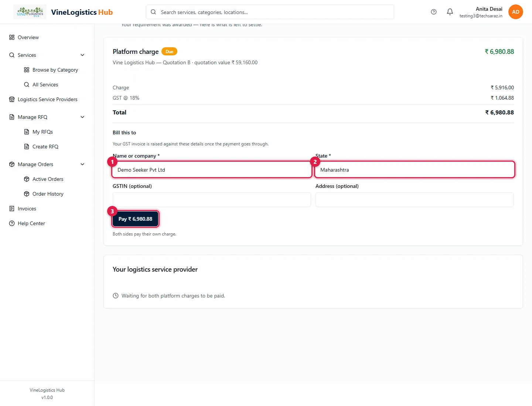Screen dimensions: 532x406
Task: Click the All Services search icon
Action: [x=27, y=85]
